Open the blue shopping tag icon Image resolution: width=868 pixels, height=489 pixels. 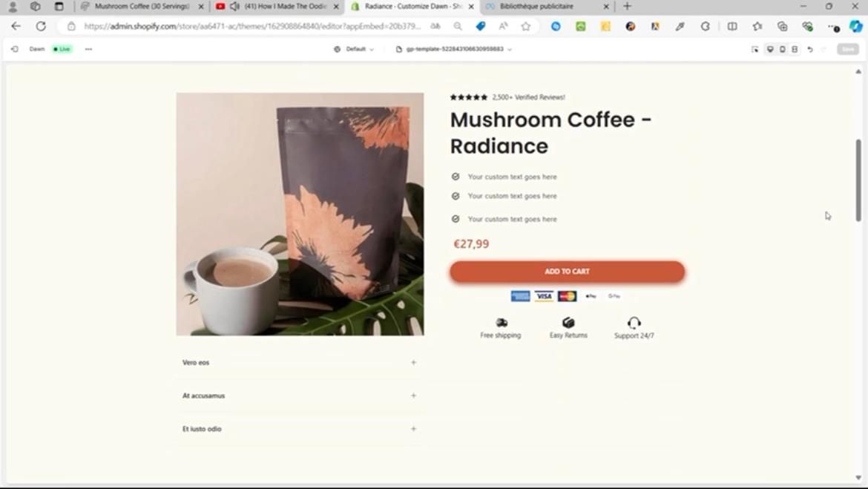click(x=481, y=26)
